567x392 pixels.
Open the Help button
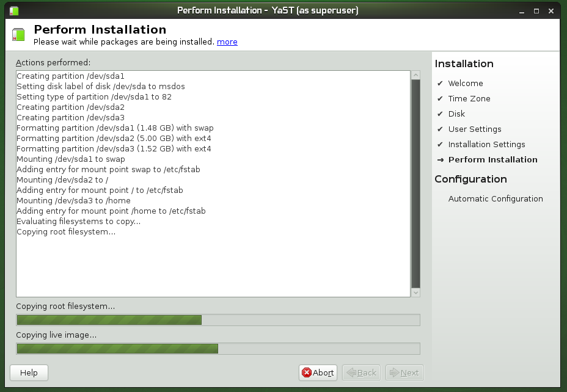tap(29, 372)
